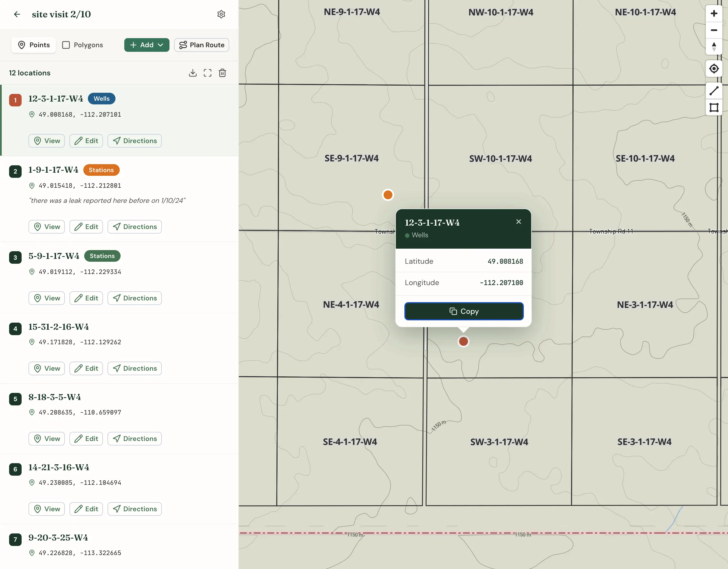Toggle the Polygons checkbox
728x569 pixels.
coord(66,45)
